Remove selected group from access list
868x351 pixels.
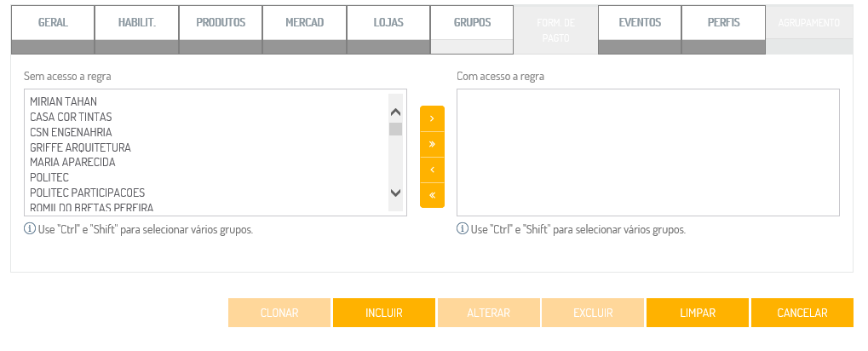(x=432, y=170)
